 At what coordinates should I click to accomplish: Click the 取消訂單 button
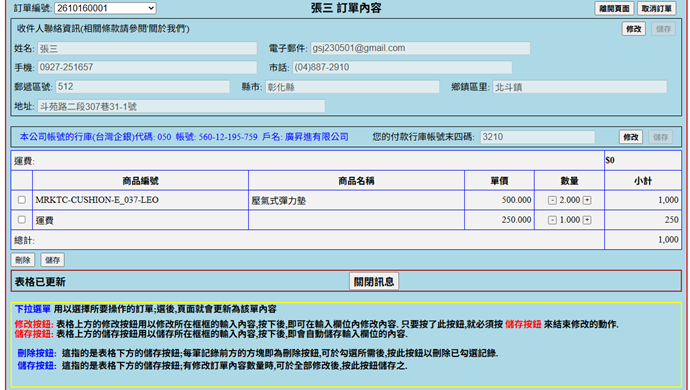657,8
